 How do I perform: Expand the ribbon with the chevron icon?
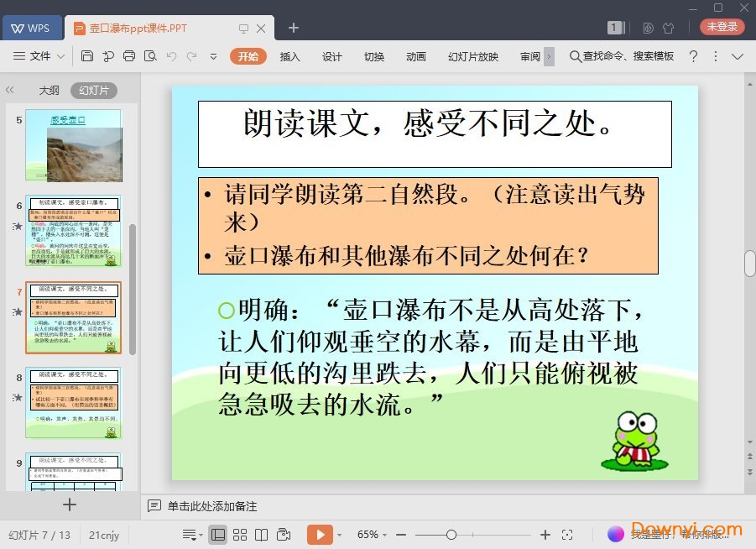tap(738, 56)
